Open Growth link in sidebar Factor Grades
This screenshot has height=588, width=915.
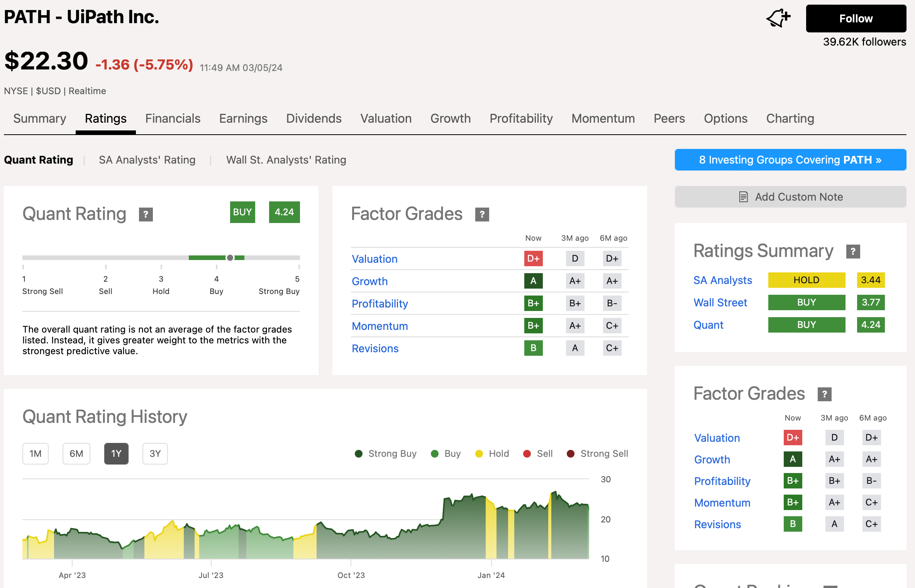click(x=712, y=460)
